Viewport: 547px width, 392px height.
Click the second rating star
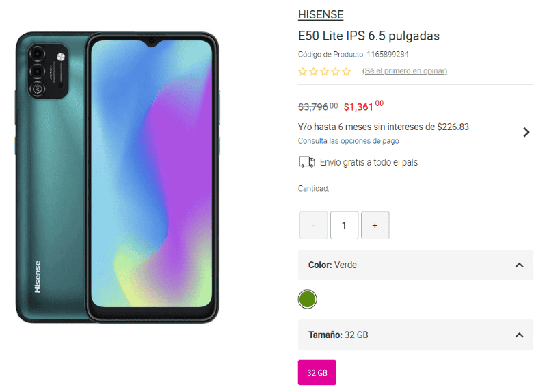[314, 71]
